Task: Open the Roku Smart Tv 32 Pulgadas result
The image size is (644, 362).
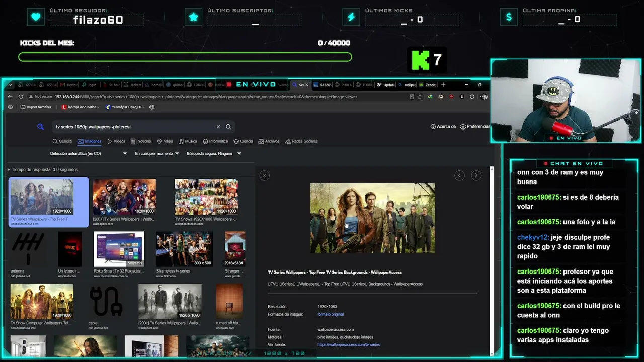Action: point(119,249)
